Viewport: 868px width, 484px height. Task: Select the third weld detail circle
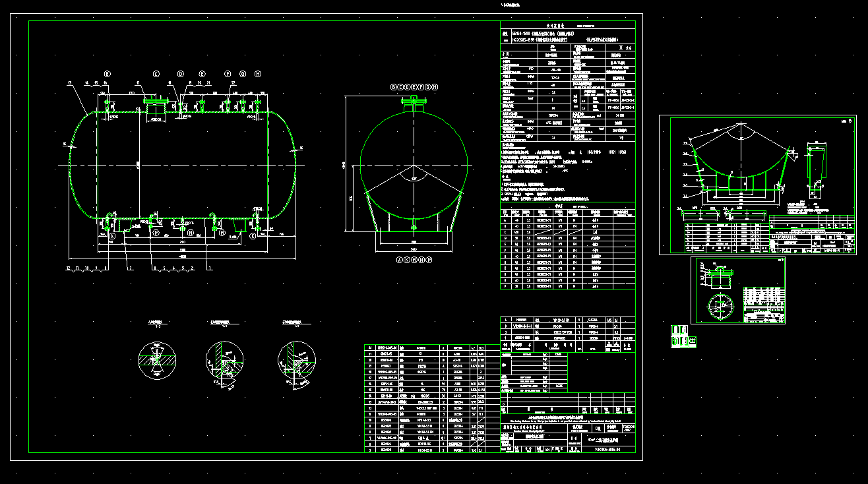click(297, 359)
